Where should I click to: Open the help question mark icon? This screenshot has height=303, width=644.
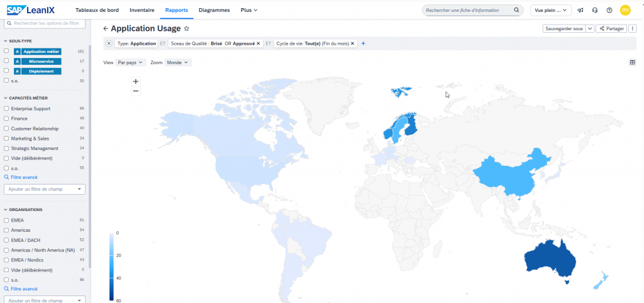tap(609, 10)
